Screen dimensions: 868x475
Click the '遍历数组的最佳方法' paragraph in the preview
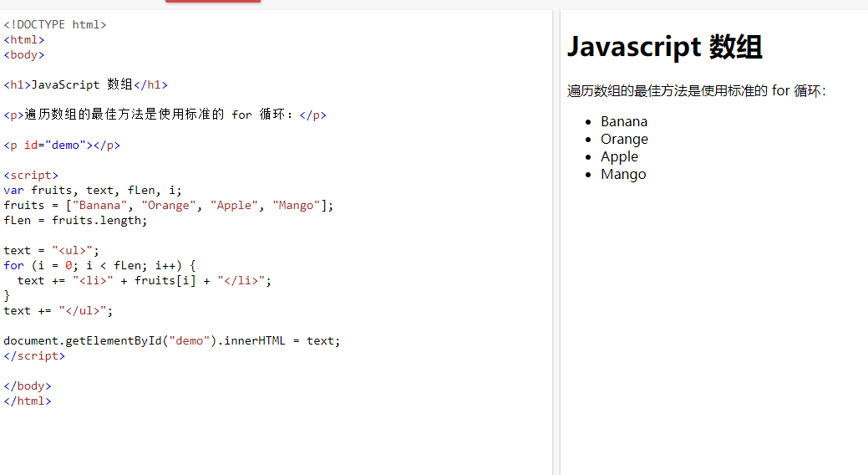(x=697, y=90)
